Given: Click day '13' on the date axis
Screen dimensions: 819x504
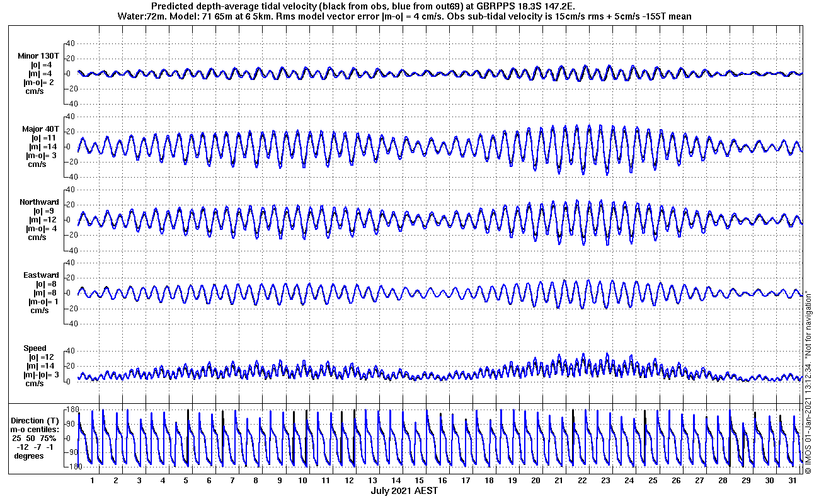Looking at the screenshot, I should 372,480.
